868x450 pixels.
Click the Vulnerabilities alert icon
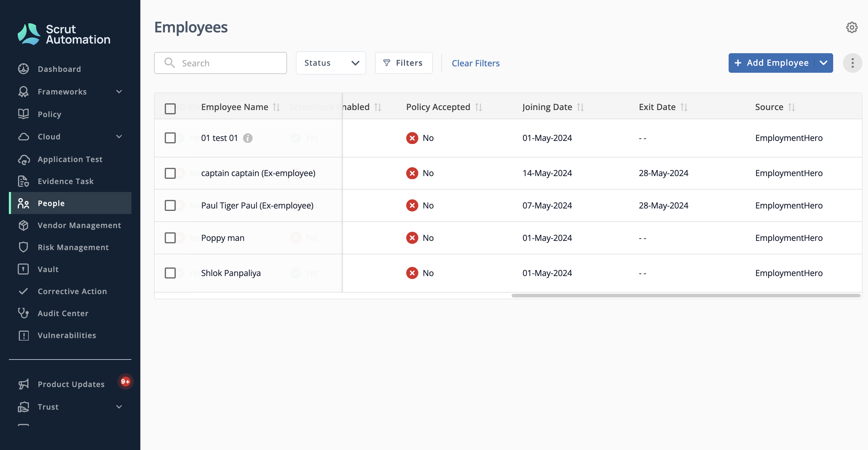[23, 335]
